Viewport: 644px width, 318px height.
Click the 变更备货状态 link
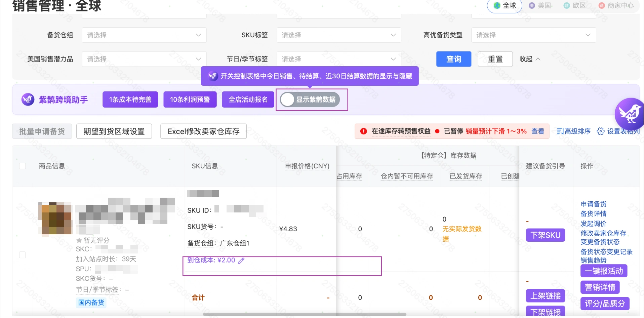[600, 242]
